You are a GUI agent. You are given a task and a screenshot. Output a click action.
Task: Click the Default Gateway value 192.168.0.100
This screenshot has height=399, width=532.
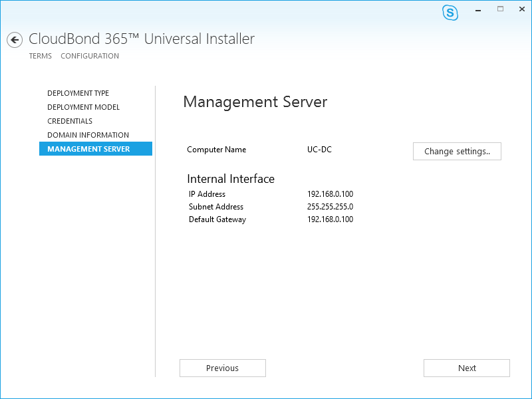click(330, 219)
